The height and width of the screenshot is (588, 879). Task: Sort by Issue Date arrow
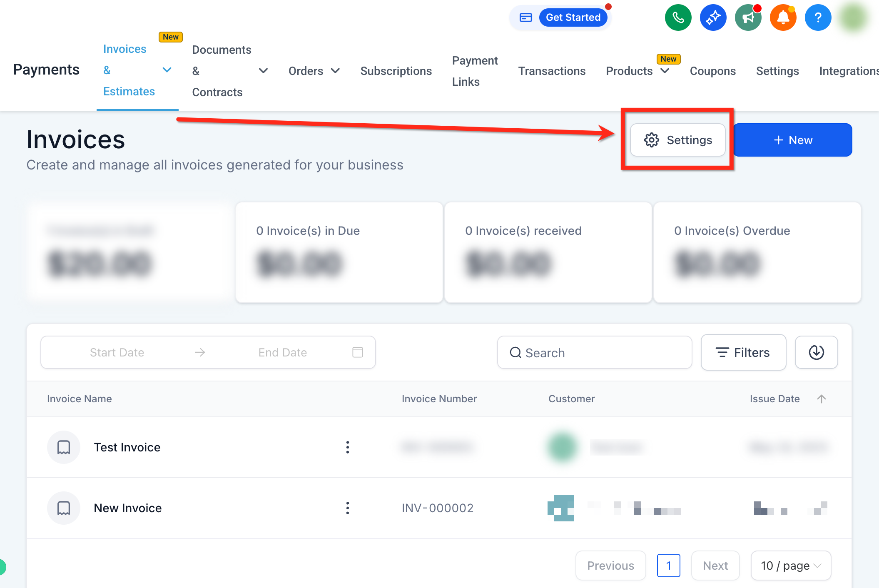click(821, 399)
